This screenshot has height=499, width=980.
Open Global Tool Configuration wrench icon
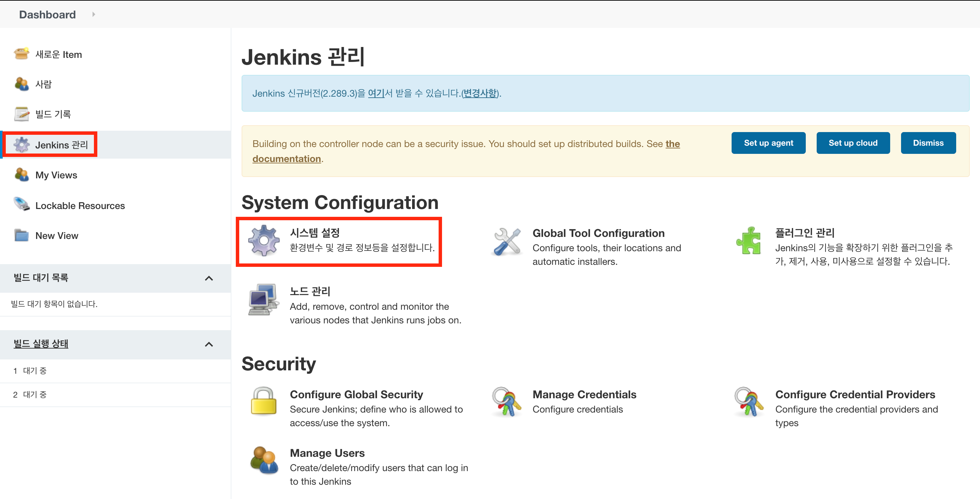507,242
